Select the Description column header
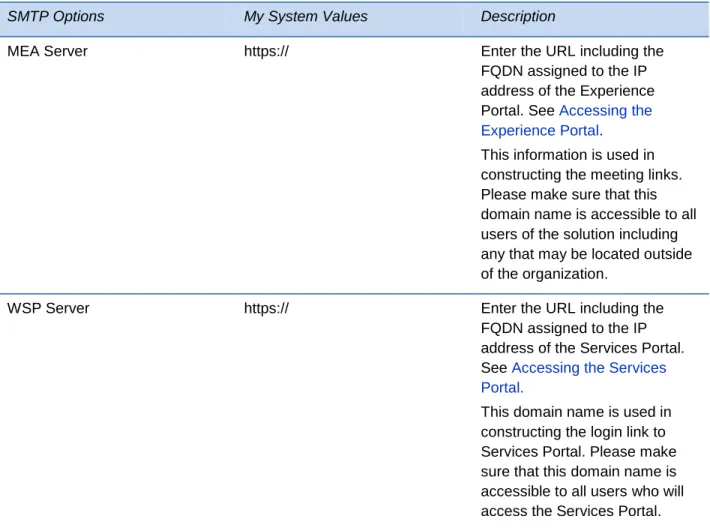Viewport: 710px width, 528px height. 518,17
